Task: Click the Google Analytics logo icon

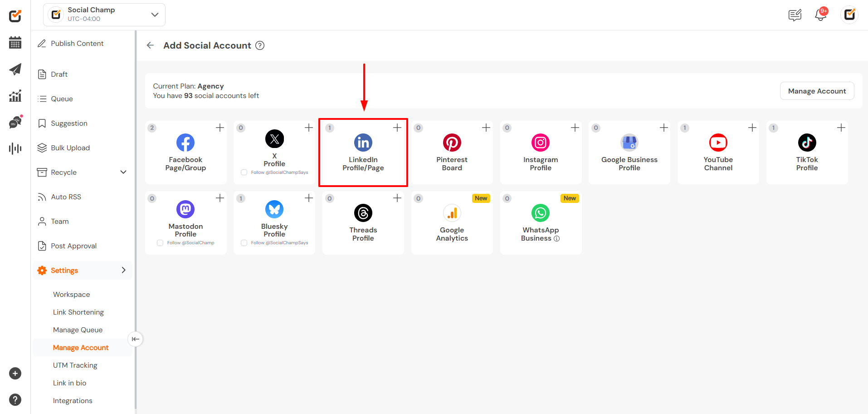Action: click(452, 213)
